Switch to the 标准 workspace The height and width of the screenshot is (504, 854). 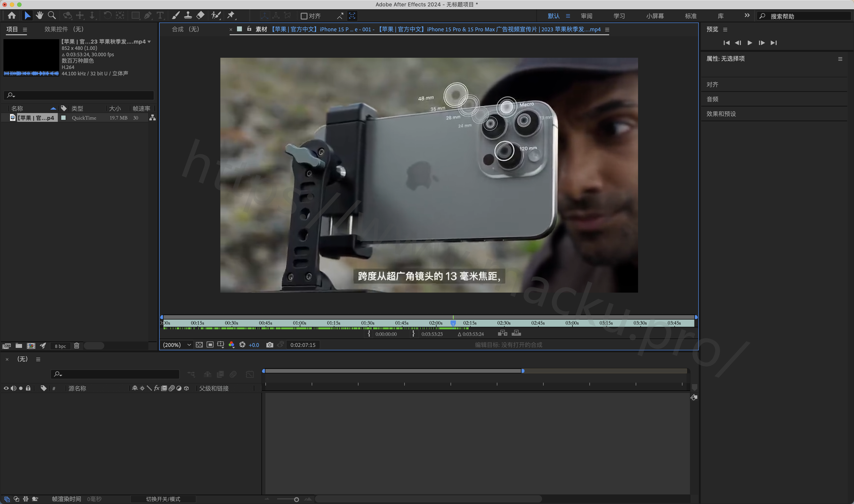click(691, 16)
